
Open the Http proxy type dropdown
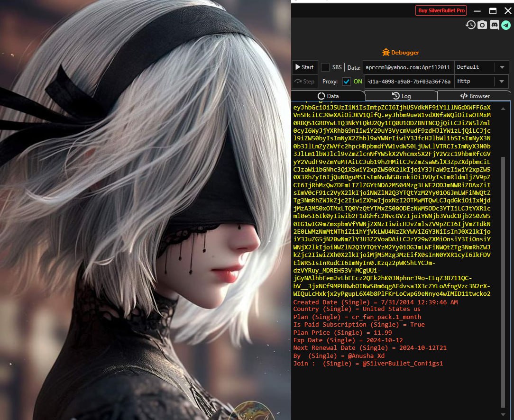pos(474,82)
